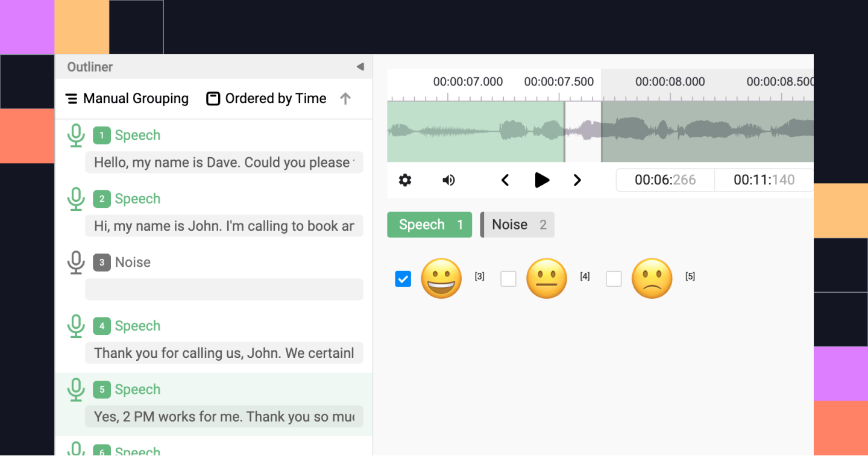Viewport: 868px width, 456px height.
Task: Open the audio settings gear
Action: [404, 180]
